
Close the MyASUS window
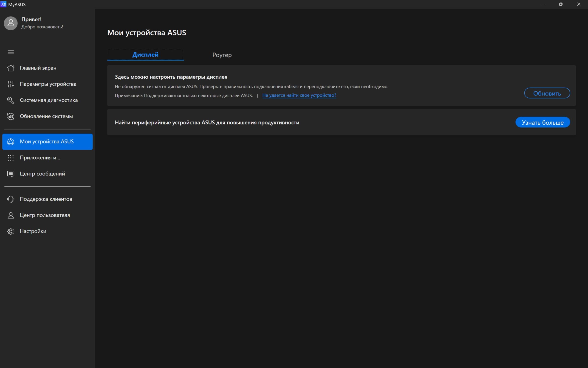579,4
